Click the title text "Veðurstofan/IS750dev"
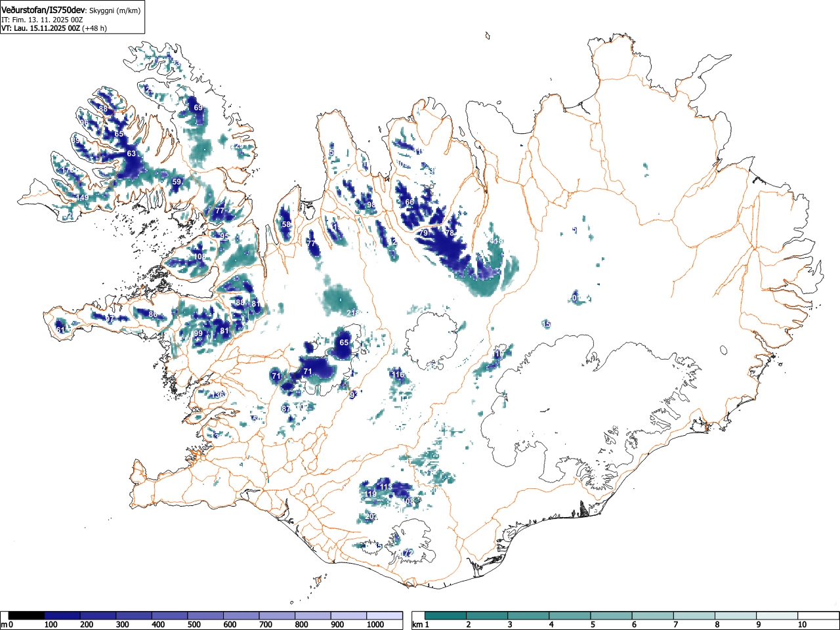The image size is (840, 630). pos(44,9)
